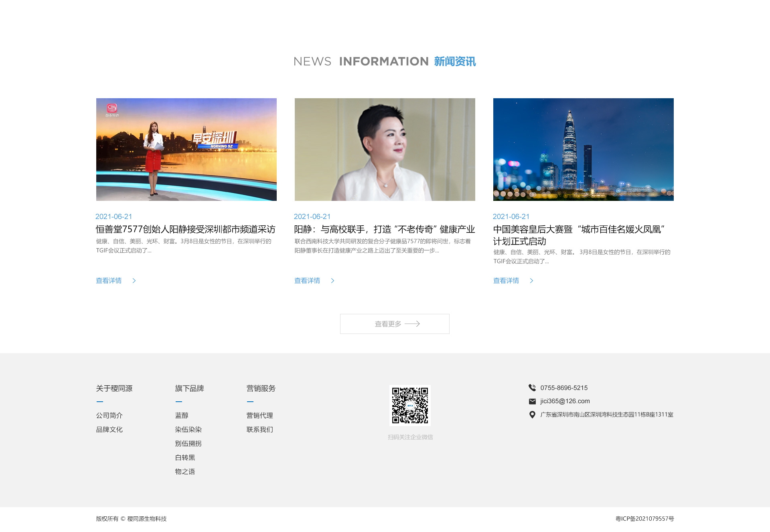Open the Morning SZ news thumbnail
Screen dimensions: 770x532
pyautogui.click(x=186, y=150)
